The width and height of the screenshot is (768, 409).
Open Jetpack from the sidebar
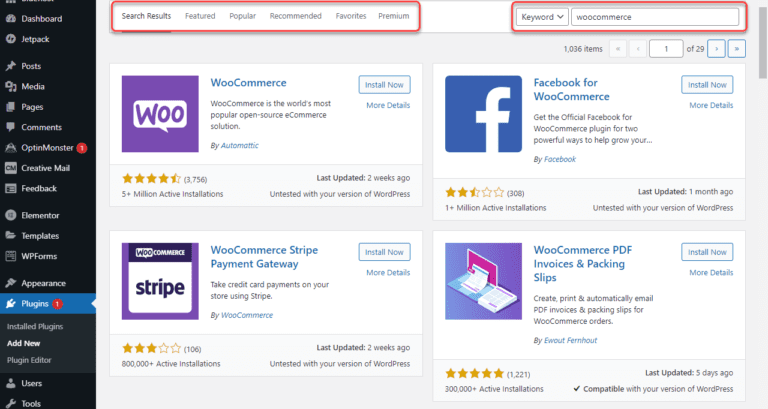[x=35, y=37]
